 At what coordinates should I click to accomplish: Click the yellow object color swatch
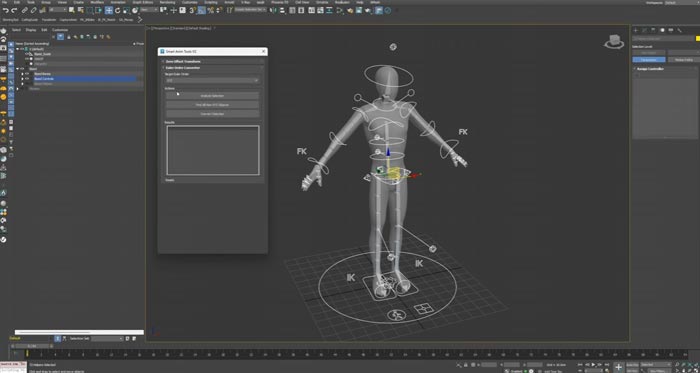click(697, 39)
